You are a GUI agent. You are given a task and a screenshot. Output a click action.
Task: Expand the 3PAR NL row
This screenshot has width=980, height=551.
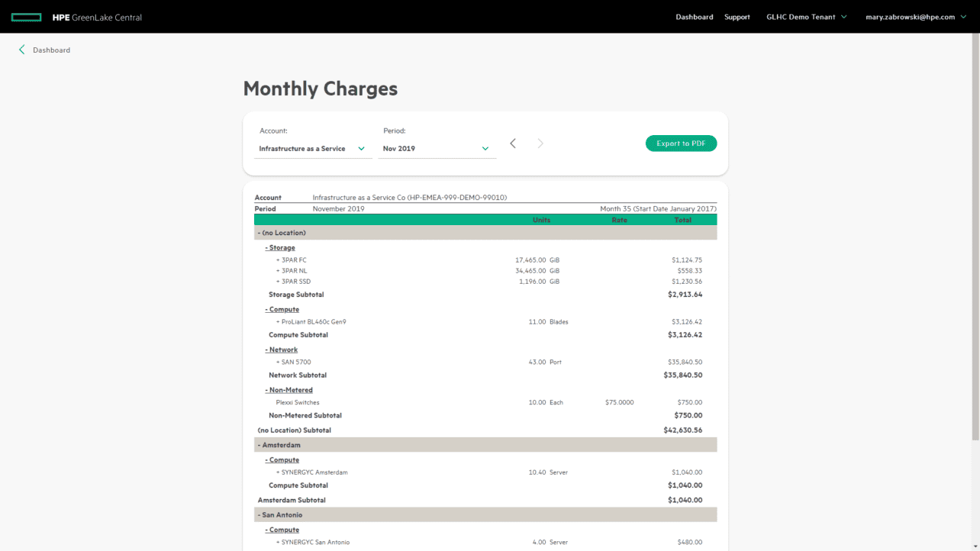coord(291,271)
